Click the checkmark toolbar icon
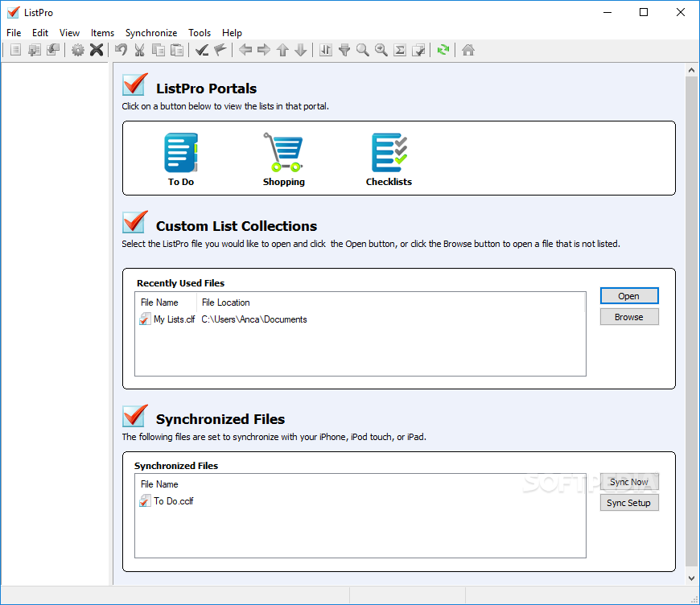The width and height of the screenshot is (700, 605). [x=202, y=50]
